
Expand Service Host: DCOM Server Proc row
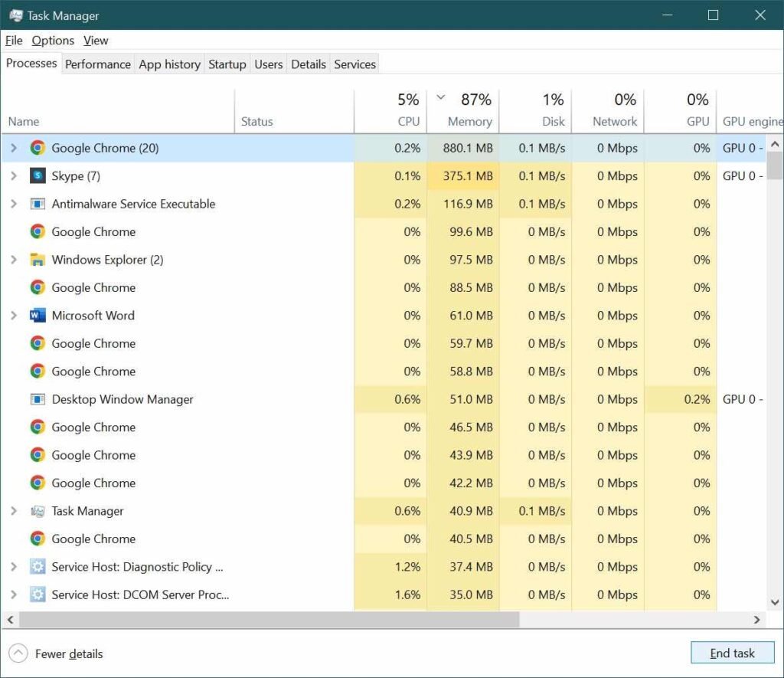[x=14, y=594]
